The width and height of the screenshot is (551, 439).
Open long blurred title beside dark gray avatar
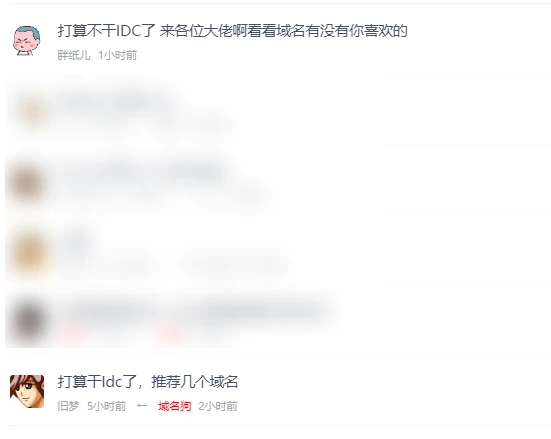(197, 311)
